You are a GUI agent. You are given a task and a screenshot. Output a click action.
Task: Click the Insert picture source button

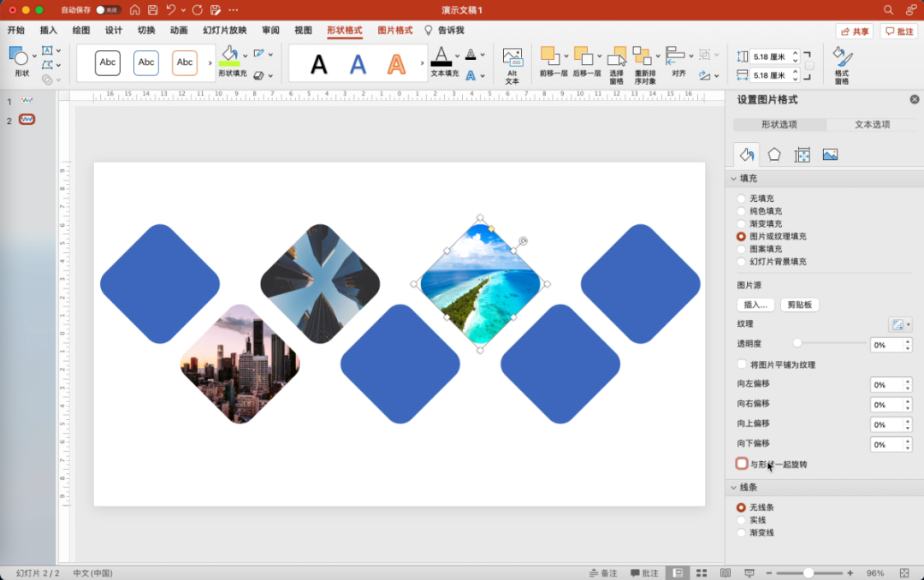click(x=756, y=305)
